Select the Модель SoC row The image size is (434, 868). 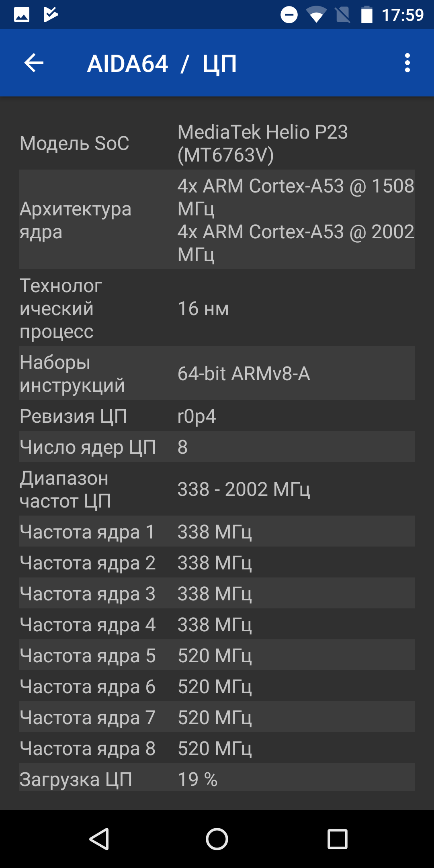pos(217,143)
